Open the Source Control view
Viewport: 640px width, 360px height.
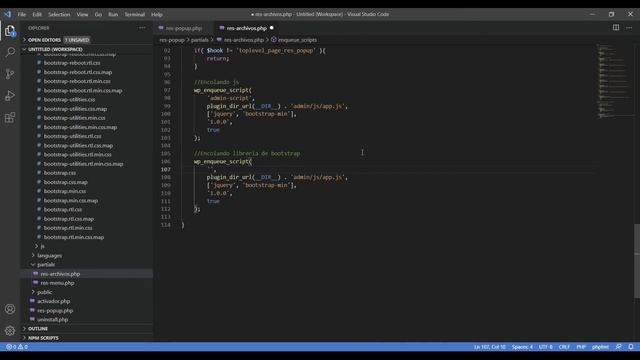10,74
